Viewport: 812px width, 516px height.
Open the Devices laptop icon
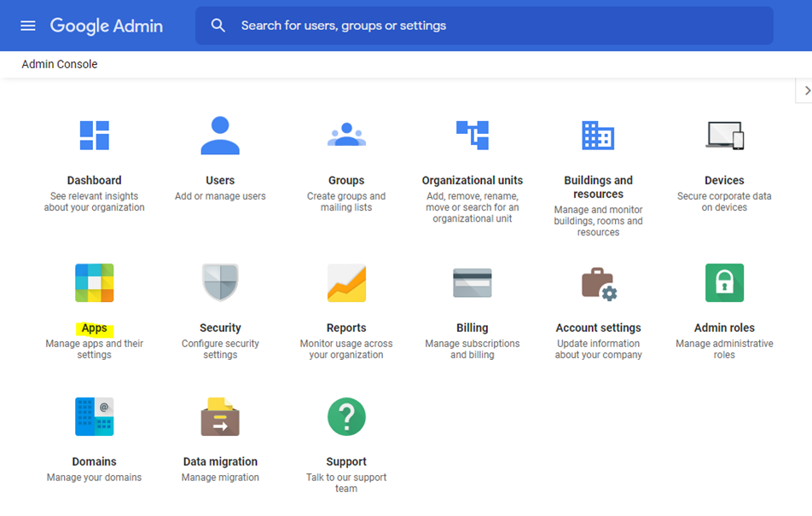pos(724,135)
